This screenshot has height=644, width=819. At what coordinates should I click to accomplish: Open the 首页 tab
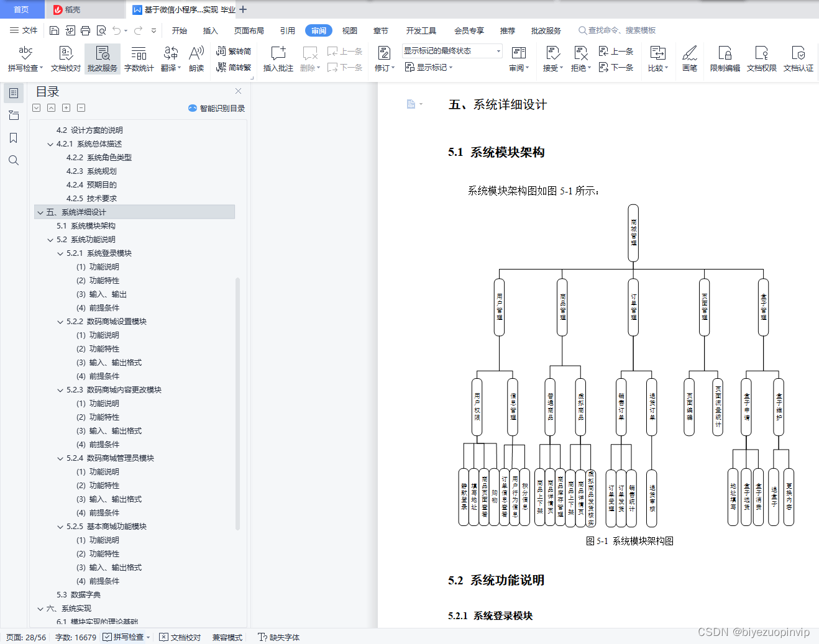(x=22, y=9)
